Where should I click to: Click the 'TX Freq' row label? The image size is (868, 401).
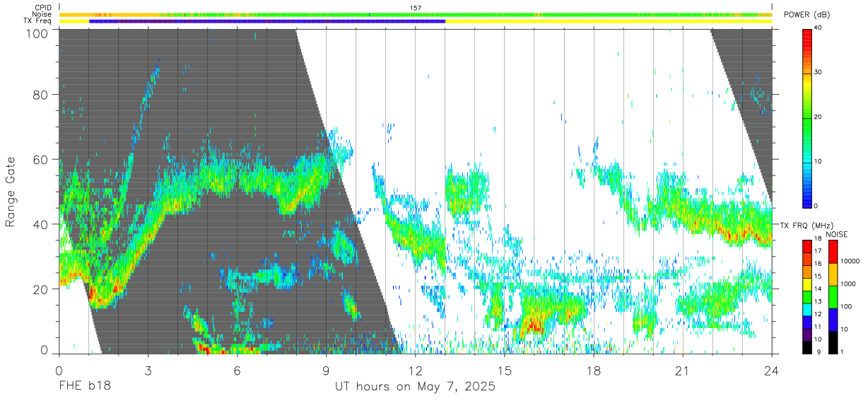click(x=38, y=21)
